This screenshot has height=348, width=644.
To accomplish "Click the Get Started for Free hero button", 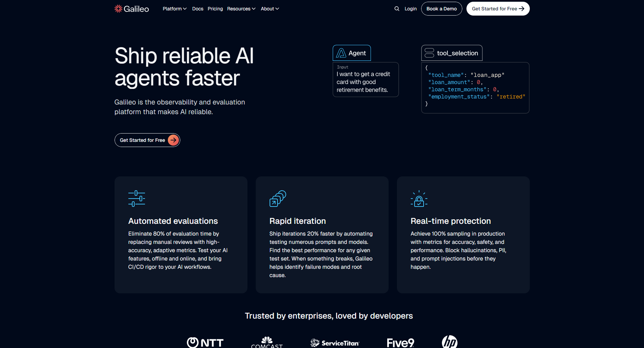I will [x=147, y=140].
